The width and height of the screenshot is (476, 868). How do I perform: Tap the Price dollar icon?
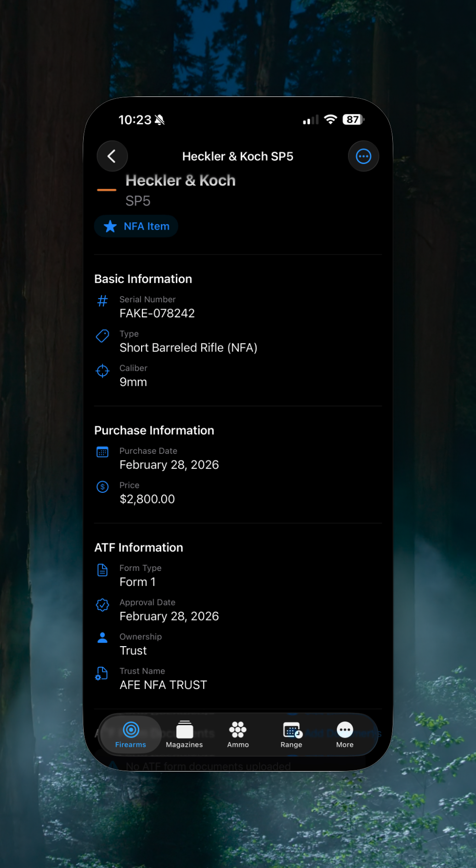[102, 487]
